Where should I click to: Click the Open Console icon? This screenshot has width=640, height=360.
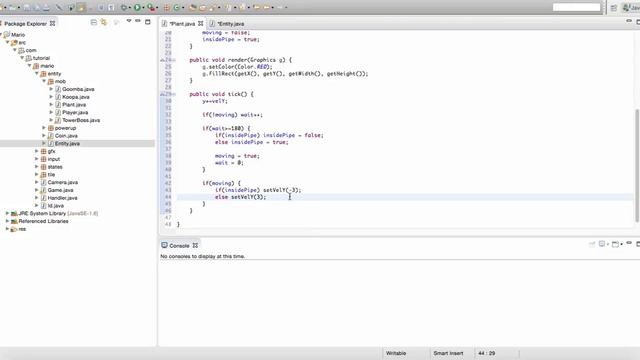coord(615,244)
